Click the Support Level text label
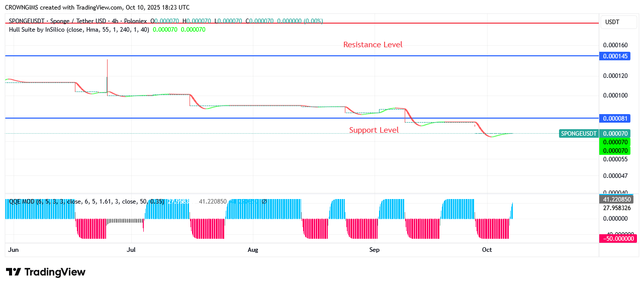Screen dimensions: 644x287 click(x=374, y=130)
